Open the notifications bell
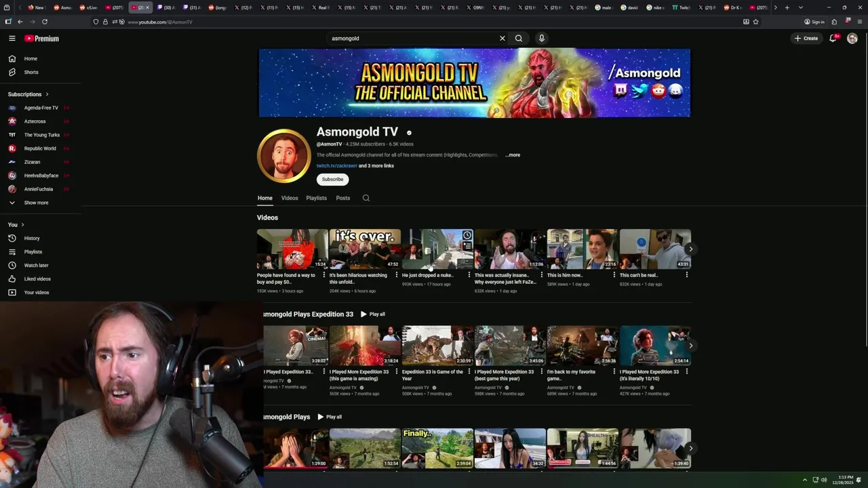 click(x=833, y=39)
